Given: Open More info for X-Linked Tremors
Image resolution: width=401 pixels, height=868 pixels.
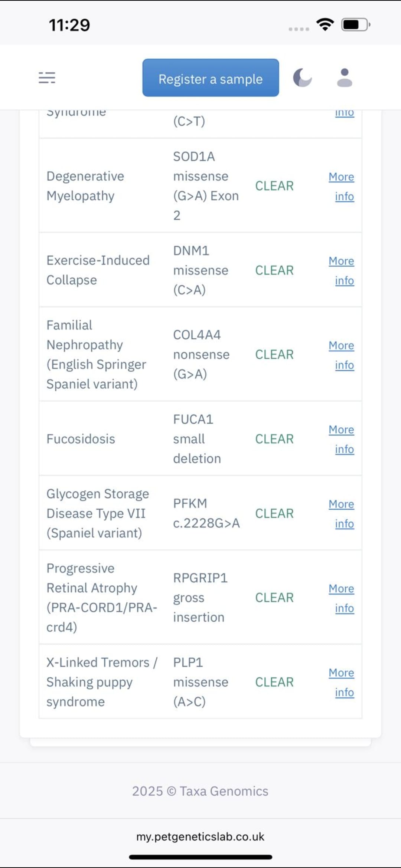Looking at the screenshot, I should [342, 683].
